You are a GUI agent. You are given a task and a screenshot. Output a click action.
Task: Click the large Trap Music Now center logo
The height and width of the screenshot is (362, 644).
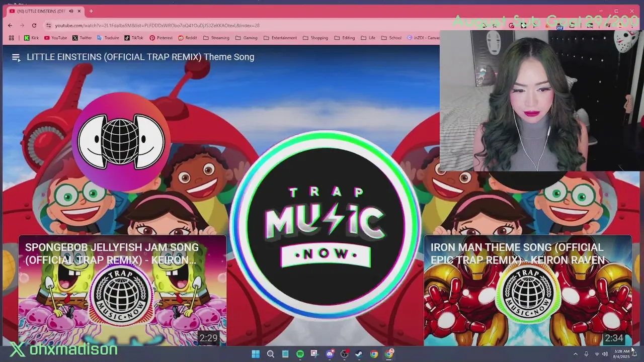point(325,225)
